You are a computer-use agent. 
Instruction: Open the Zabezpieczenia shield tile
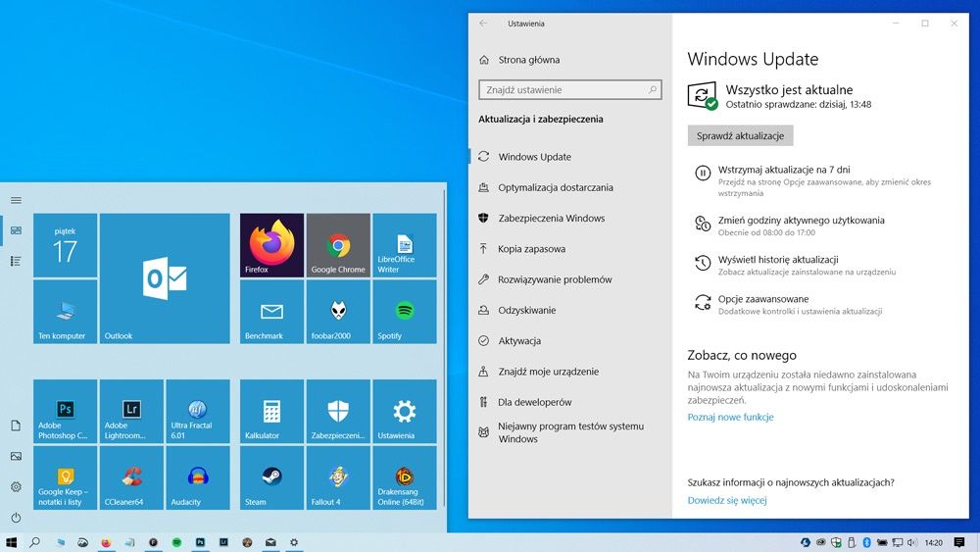[x=338, y=412]
